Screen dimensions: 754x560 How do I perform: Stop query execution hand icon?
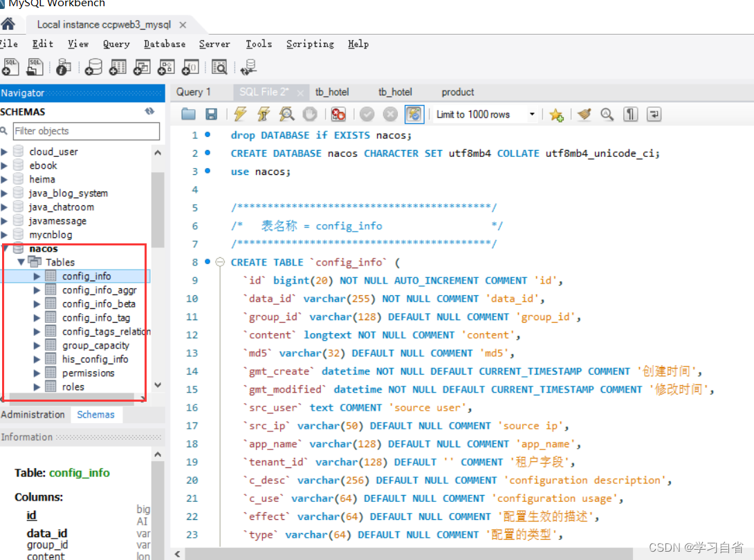[x=310, y=114]
